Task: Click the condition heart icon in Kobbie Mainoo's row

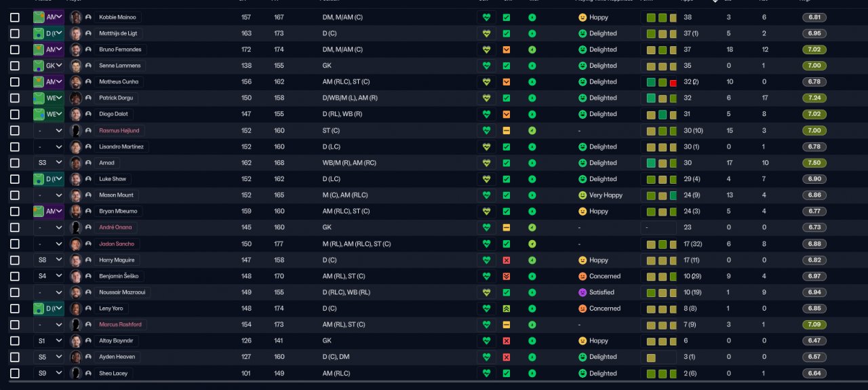Action: (x=486, y=17)
